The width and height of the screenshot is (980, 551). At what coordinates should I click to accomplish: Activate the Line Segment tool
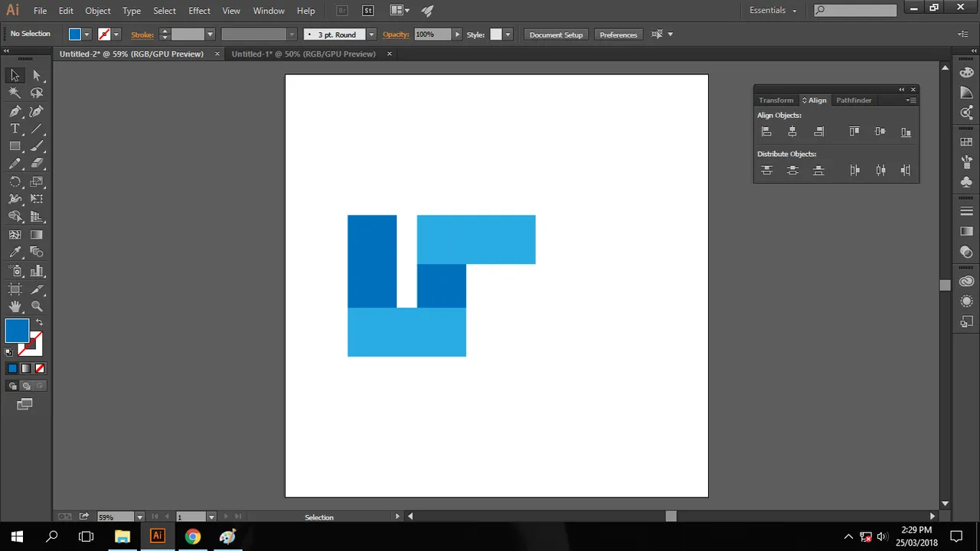pos(37,129)
